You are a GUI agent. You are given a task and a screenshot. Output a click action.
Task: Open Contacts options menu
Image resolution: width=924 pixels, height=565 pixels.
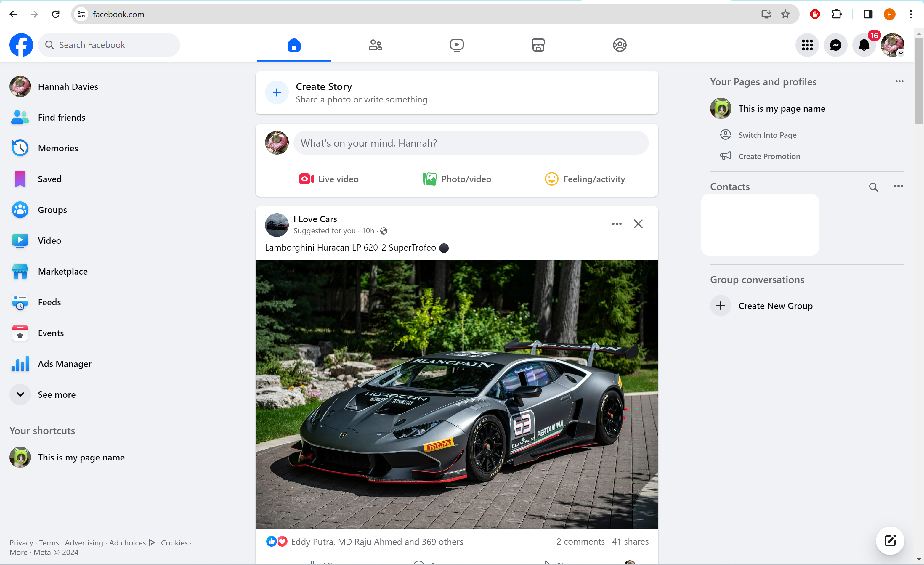pos(898,186)
